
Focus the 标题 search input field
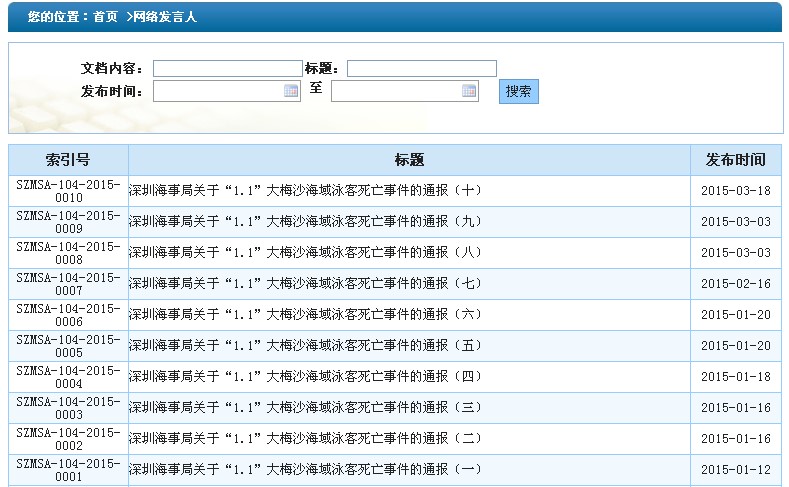point(422,68)
